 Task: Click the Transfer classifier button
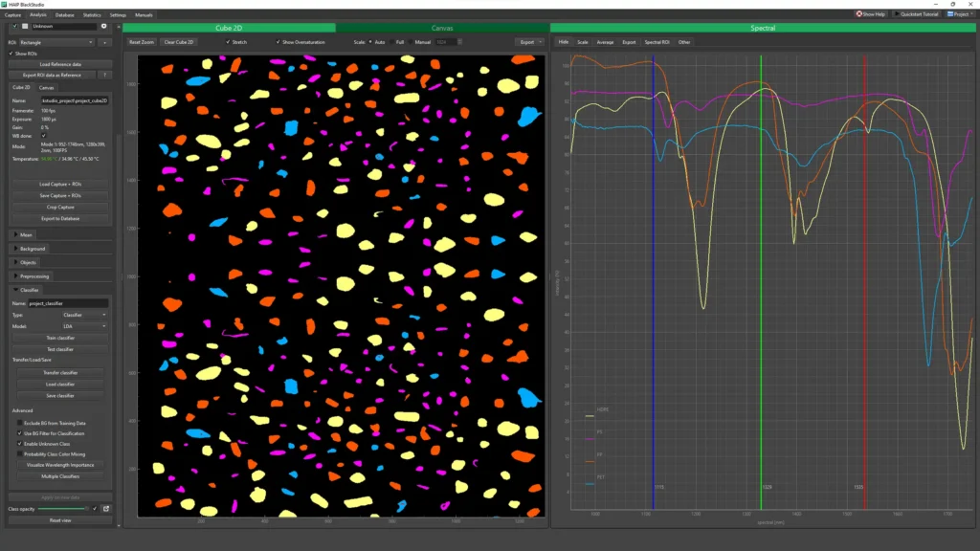(60, 373)
